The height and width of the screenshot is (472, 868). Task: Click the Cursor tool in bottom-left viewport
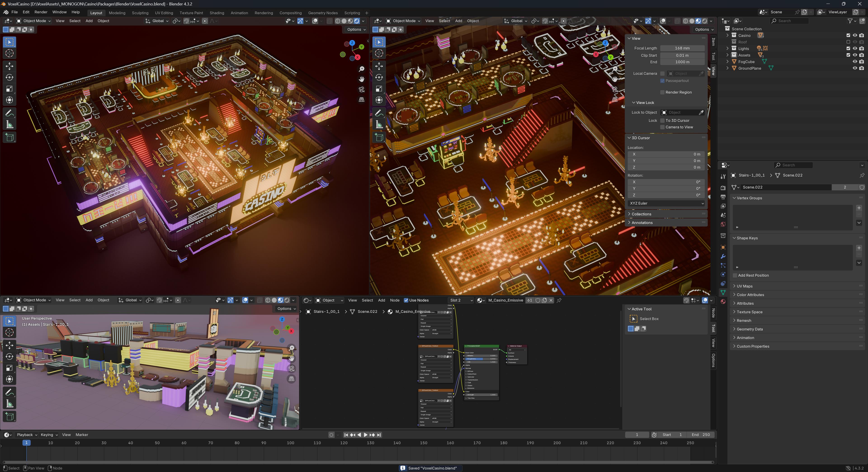coord(9,333)
